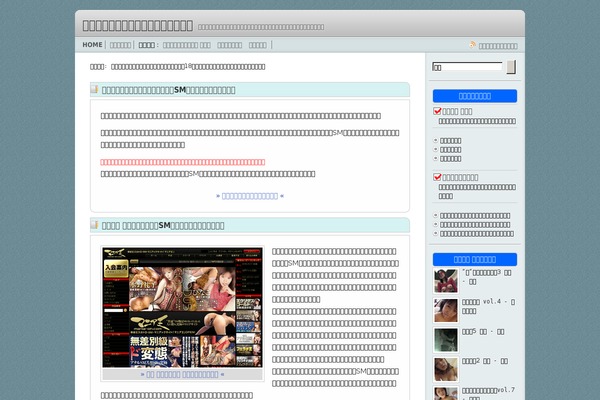Open the sidebar entry text containing vol.4

[x=488, y=306]
